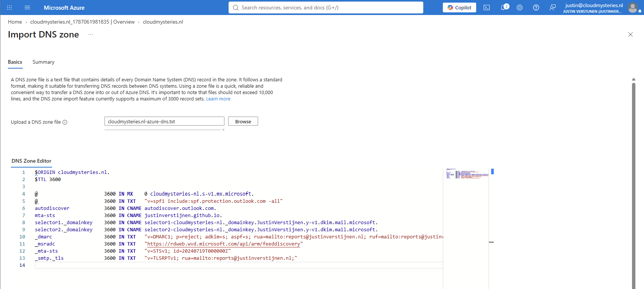Open the cloudmysteries.nl breadcrumb
The height and width of the screenshot is (289, 644).
click(163, 22)
